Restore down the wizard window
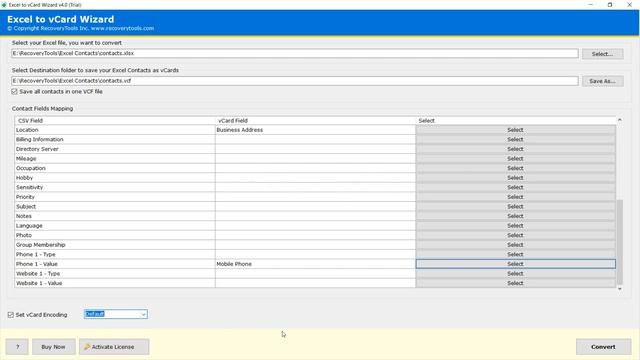 (x=610, y=5)
